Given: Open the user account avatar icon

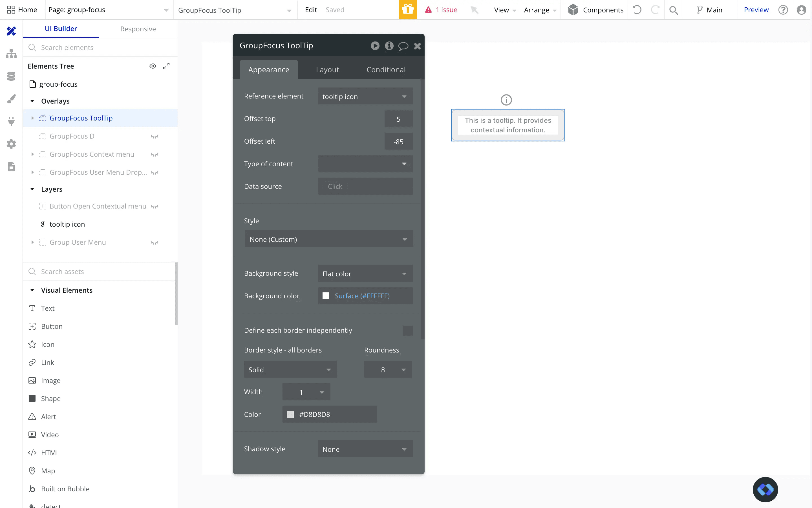Looking at the screenshot, I should [802, 10].
